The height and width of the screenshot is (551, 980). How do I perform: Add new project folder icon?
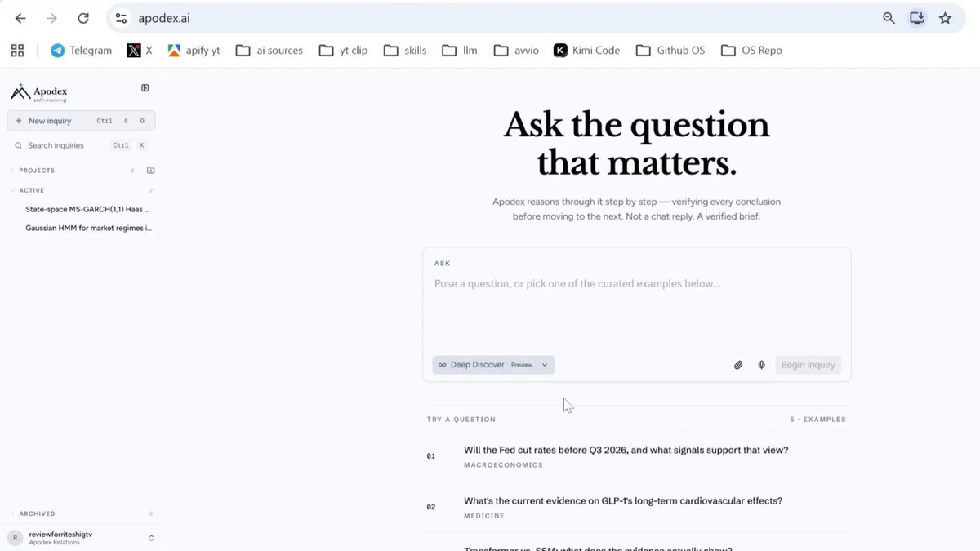pos(150,171)
